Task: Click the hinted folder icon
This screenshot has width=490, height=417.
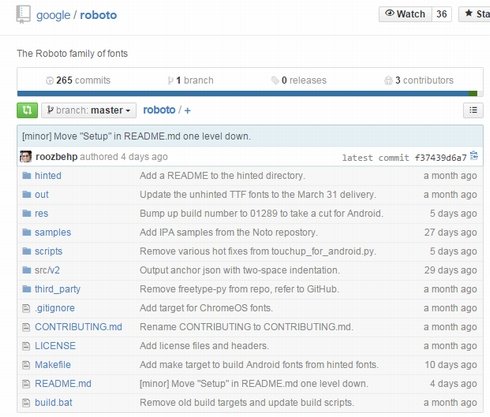Action: (x=27, y=175)
